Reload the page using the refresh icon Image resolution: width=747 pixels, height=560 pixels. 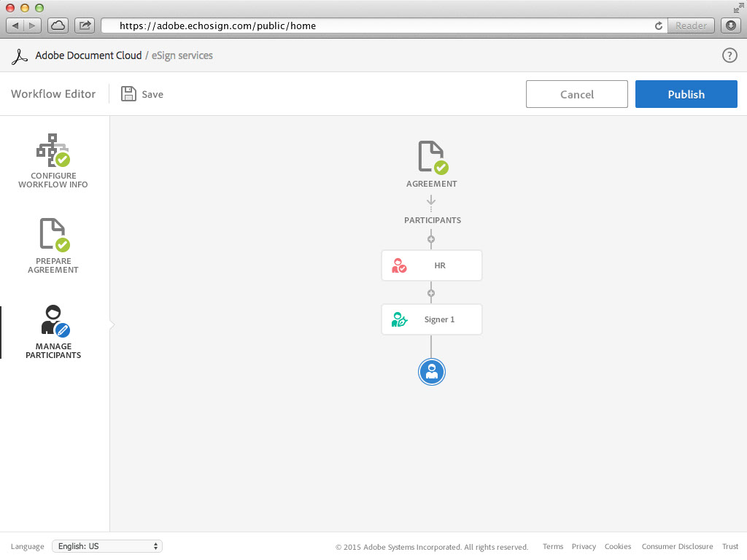tap(659, 26)
